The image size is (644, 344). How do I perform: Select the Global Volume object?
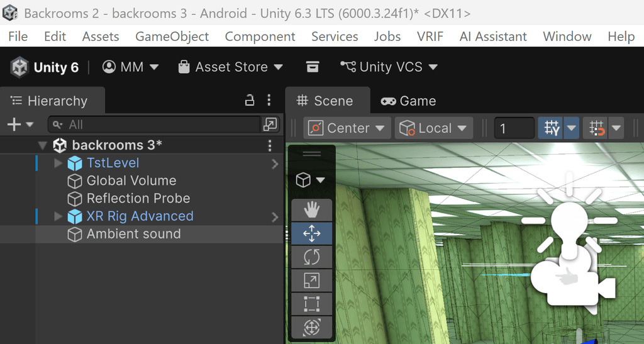[131, 180]
